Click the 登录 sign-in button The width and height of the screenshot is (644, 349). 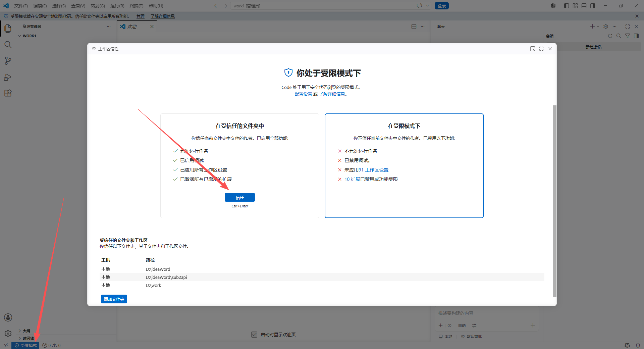[x=442, y=6]
